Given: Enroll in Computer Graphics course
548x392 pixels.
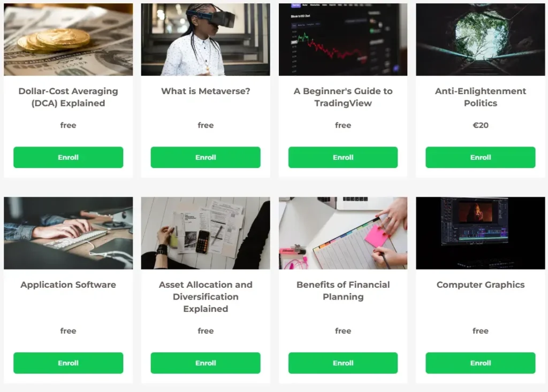Looking at the screenshot, I should coord(481,363).
